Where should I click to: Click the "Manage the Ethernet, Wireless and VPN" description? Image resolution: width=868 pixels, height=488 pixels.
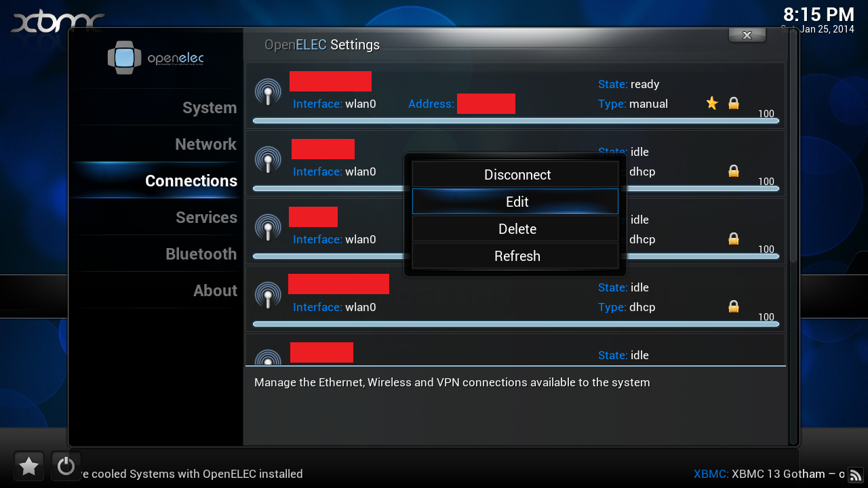point(452,382)
